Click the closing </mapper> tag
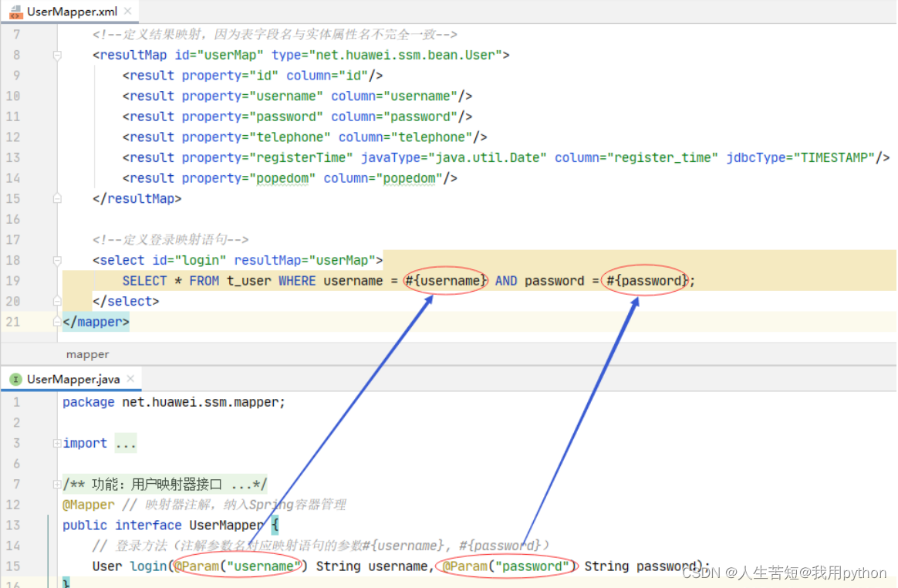The image size is (898, 588). 96,322
